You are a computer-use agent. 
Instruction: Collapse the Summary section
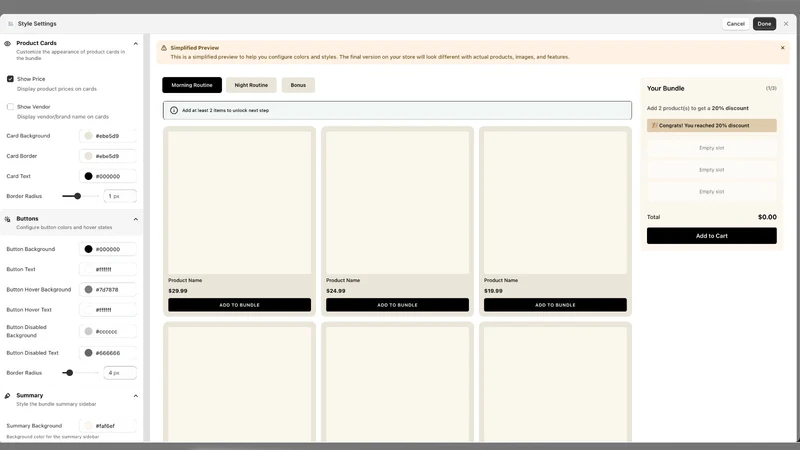[136, 395]
